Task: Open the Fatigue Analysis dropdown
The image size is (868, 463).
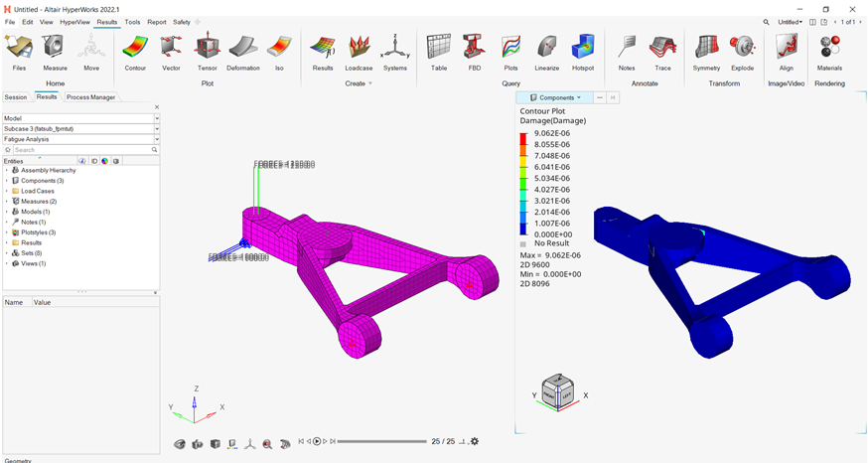Action: 156,139
